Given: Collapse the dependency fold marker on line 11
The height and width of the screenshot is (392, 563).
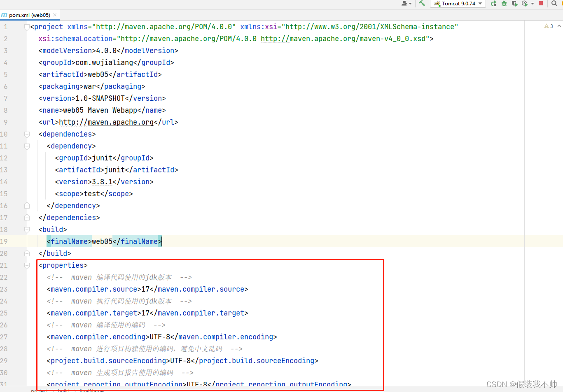Looking at the screenshot, I should [x=27, y=146].
